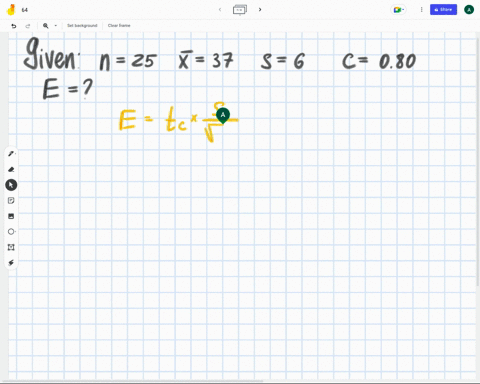
Task: Click the Zoom magnifier icon
Action: 46,26
